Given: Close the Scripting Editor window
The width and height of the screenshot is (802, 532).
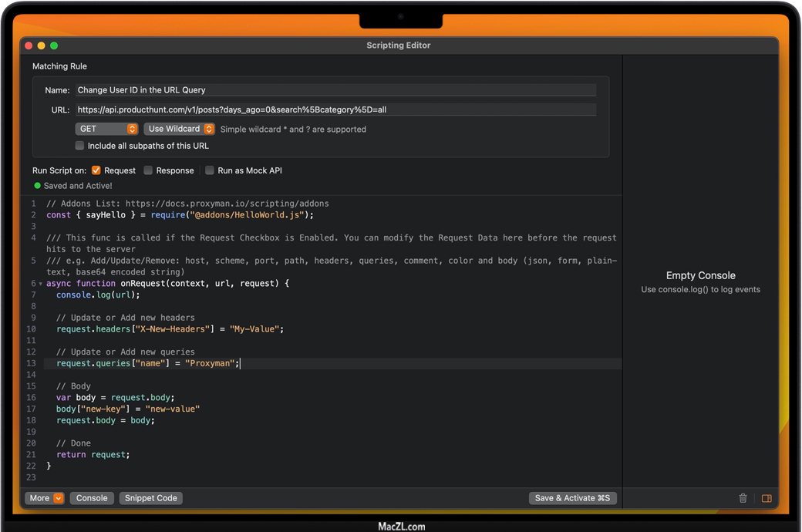Looking at the screenshot, I should tap(29, 45).
